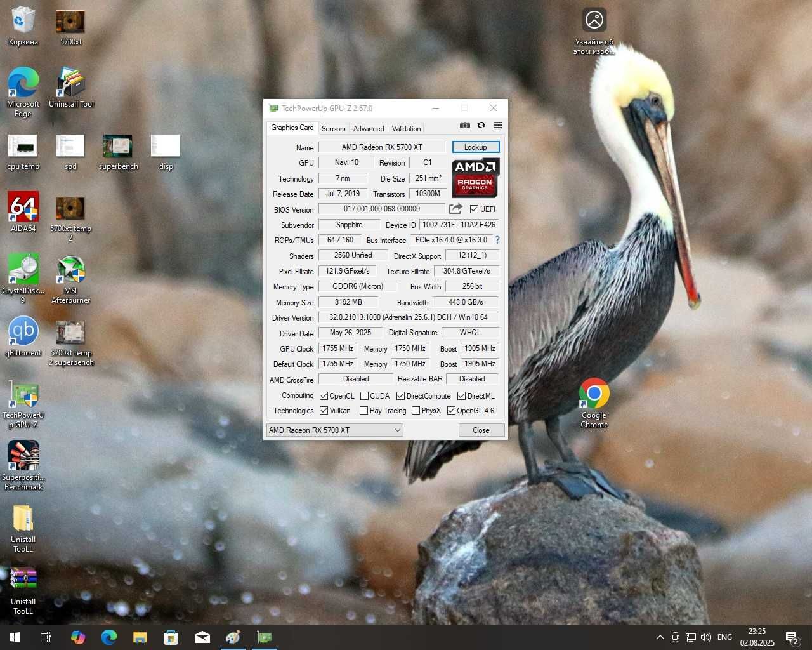Select the Google Chrome desktop shortcut
This screenshot has height=650, width=812.
pyautogui.click(x=594, y=404)
